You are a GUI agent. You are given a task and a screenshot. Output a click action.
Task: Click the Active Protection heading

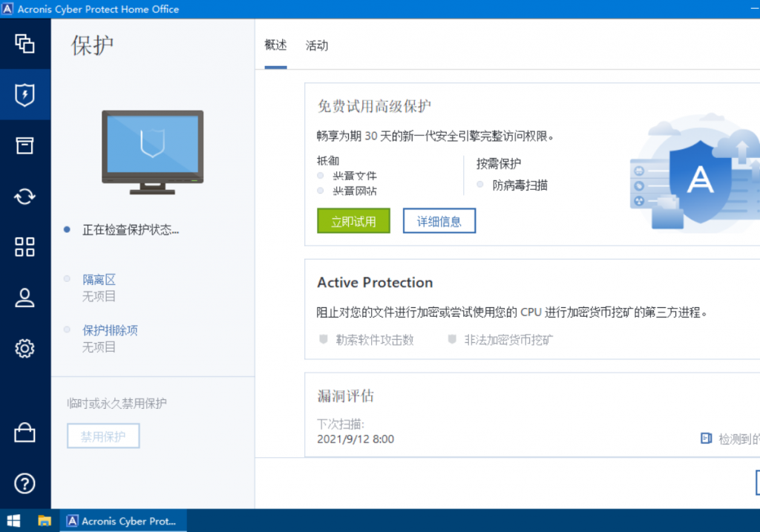pyautogui.click(x=375, y=283)
